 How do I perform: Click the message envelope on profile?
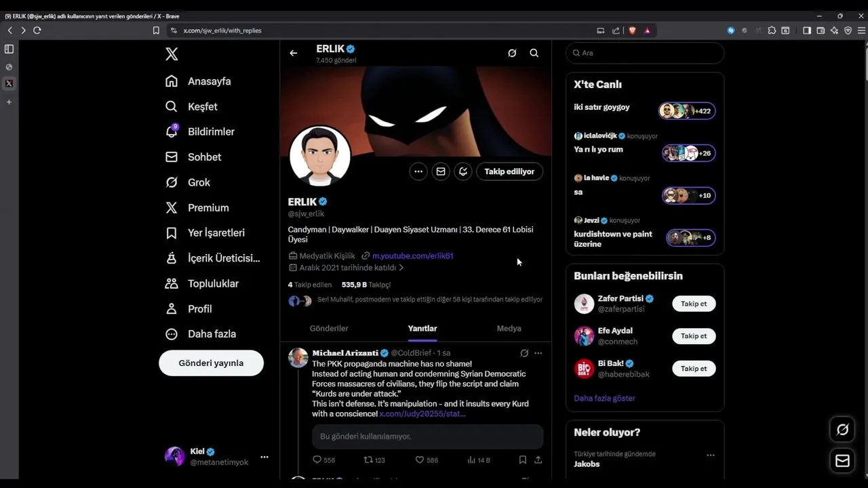click(441, 171)
